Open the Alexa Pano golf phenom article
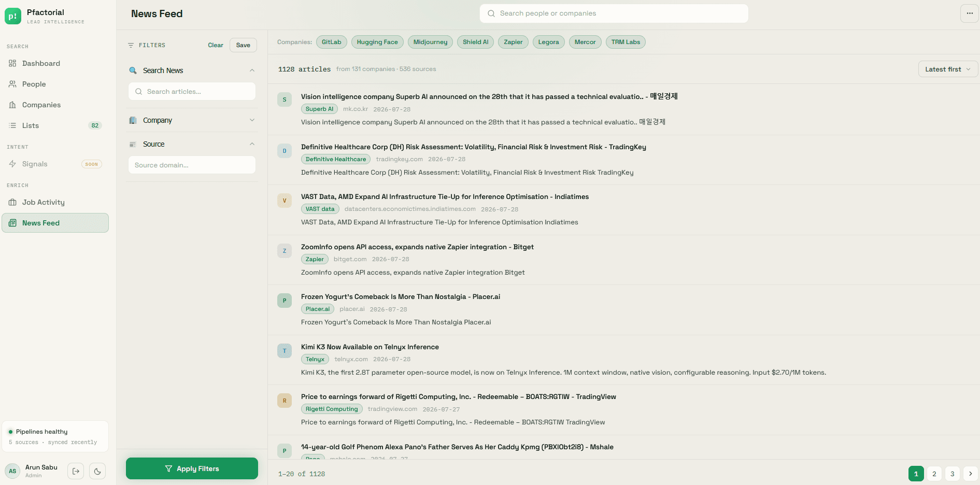The height and width of the screenshot is (485, 980). click(457, 447)
